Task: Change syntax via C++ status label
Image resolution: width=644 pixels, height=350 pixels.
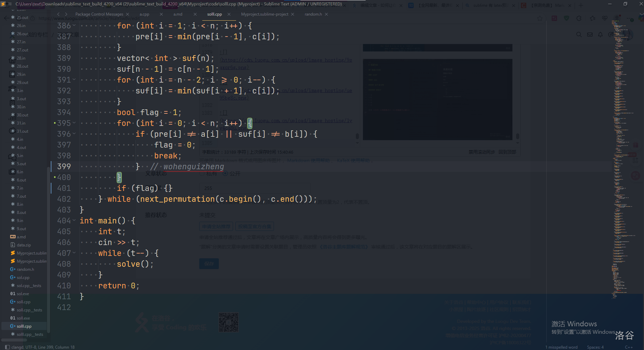Action: (x=629, y=347)
